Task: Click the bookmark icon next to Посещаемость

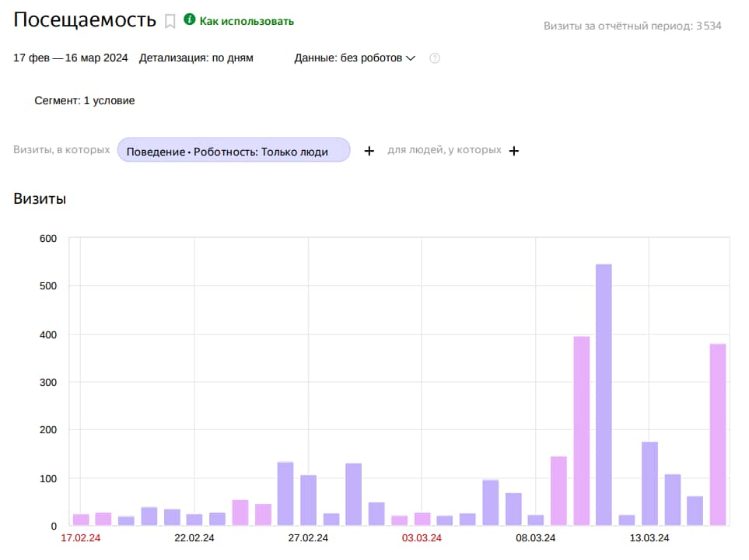Action: (170, 22)
